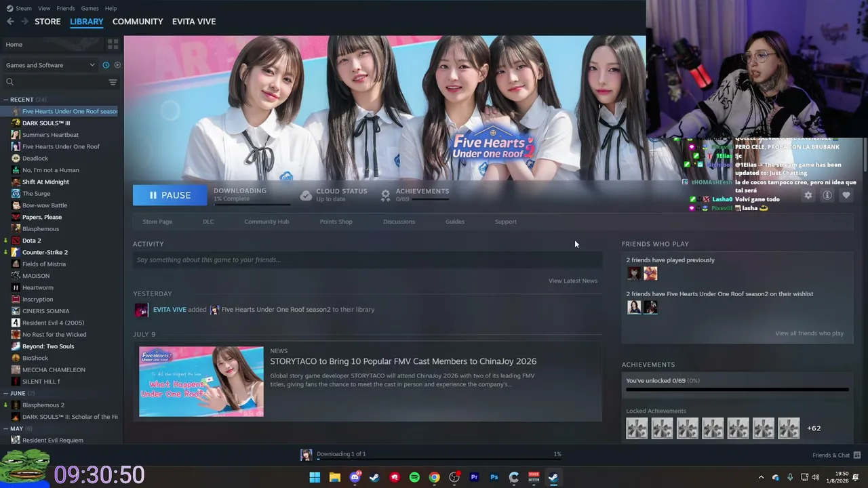The width and height of the screenshot is (868, 488).
Task: Switch library to grid collections view
Action: pos(113,44)
